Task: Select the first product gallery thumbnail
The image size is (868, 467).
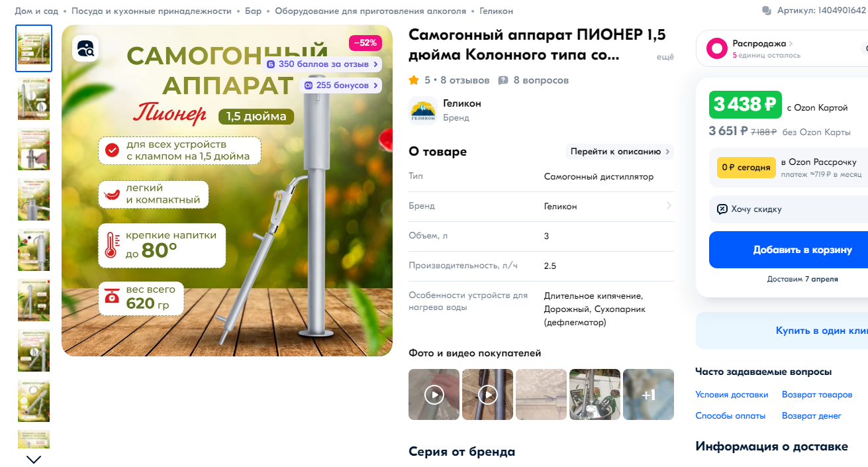Action: (34, 48)
